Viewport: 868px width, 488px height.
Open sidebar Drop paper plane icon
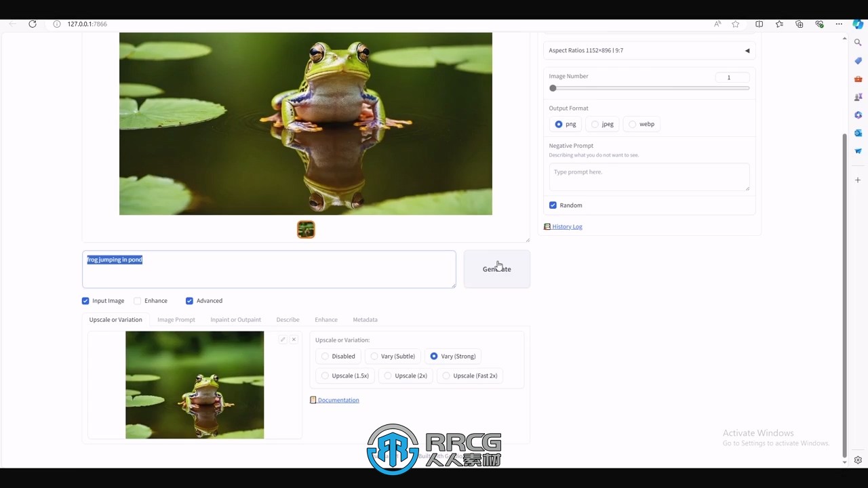tap(858, 151)
